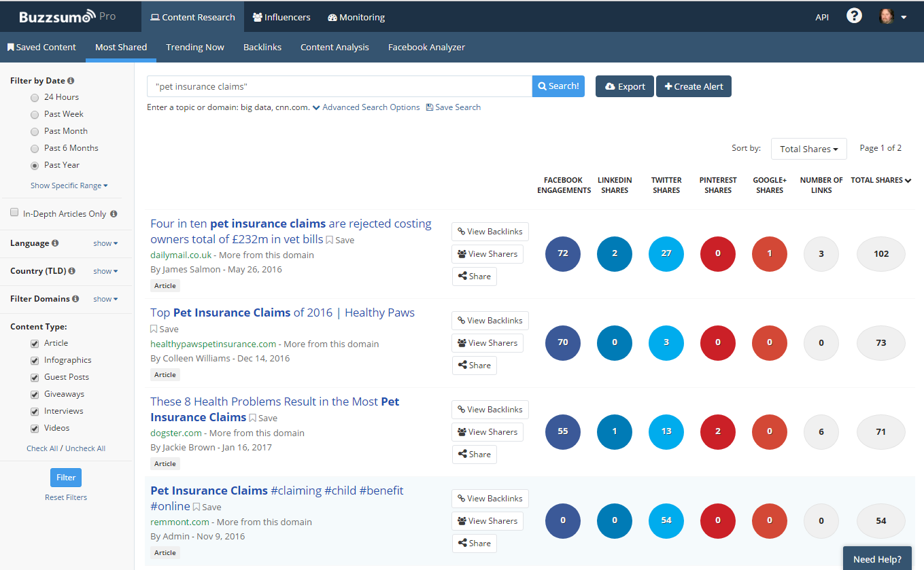Click the Search button
This screenshot has width=924, height=570.
(x=558, y=86)
